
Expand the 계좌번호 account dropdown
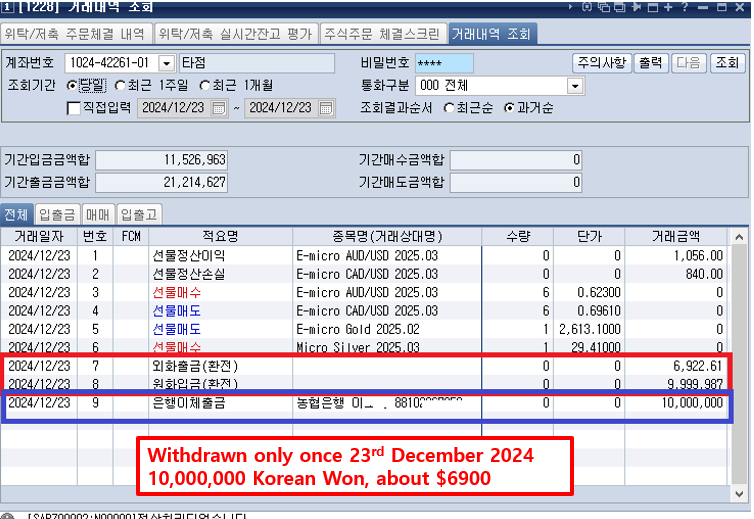[166, 63]
